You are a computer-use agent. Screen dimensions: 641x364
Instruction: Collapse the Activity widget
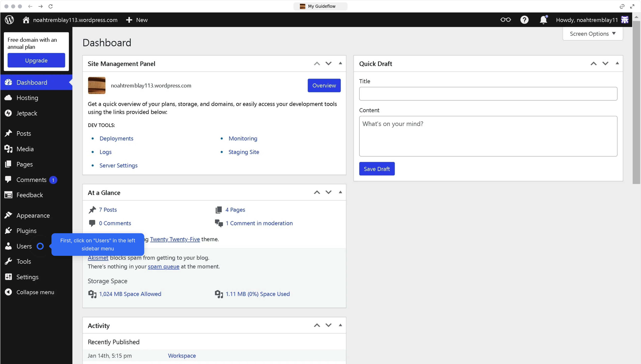(x=340, y=325)
